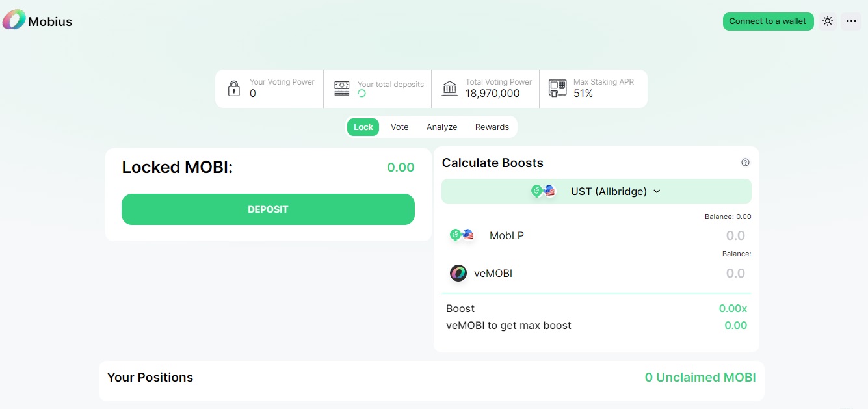Click the token pair icon in pool selector

tap(544, 191)
